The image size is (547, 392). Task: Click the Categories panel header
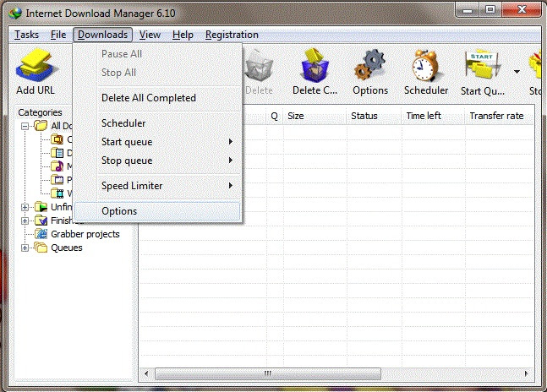click(40, 112)
